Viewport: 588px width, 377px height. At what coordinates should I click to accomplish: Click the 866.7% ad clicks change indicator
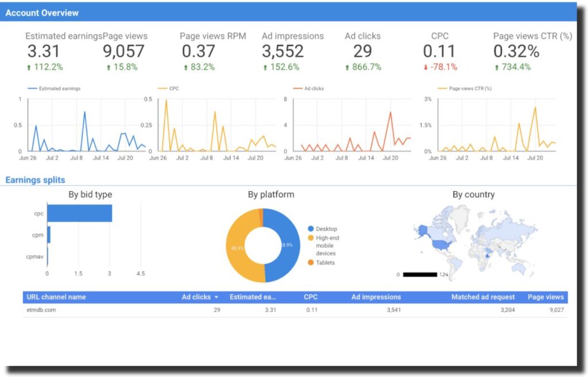(363, 67)
